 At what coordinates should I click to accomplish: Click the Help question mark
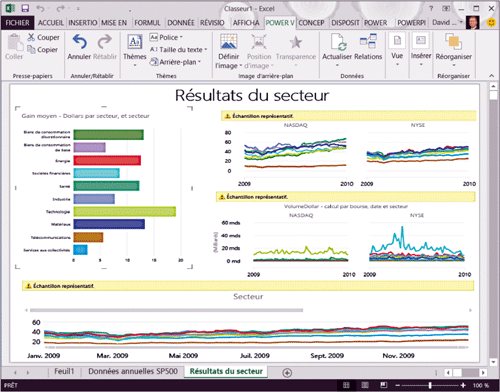[431, 9]
